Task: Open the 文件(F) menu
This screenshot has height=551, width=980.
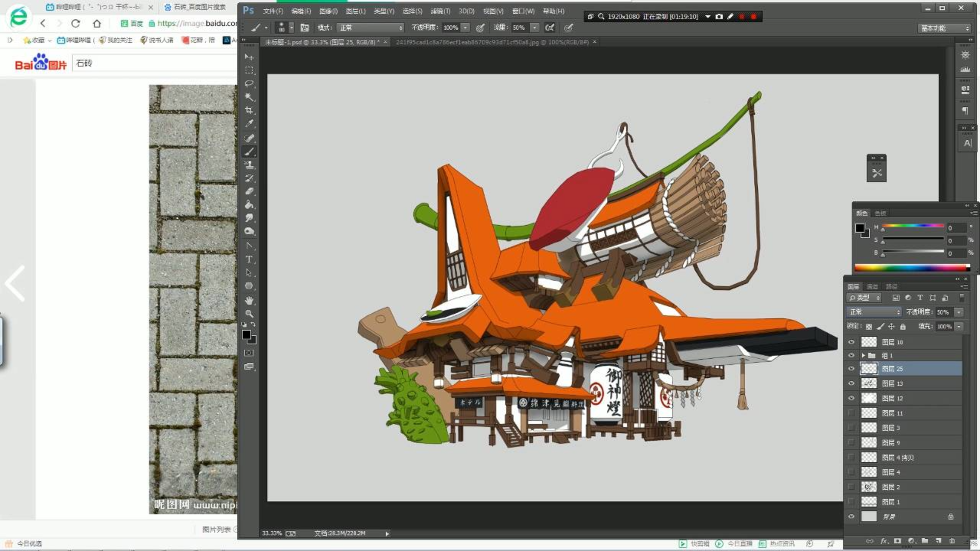Action: click(273, 11)
